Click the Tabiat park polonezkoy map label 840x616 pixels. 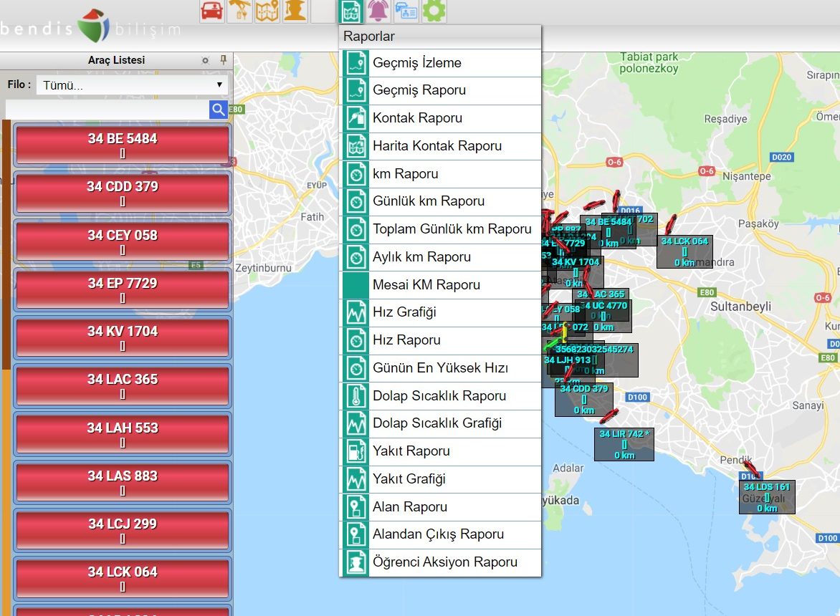649,62
